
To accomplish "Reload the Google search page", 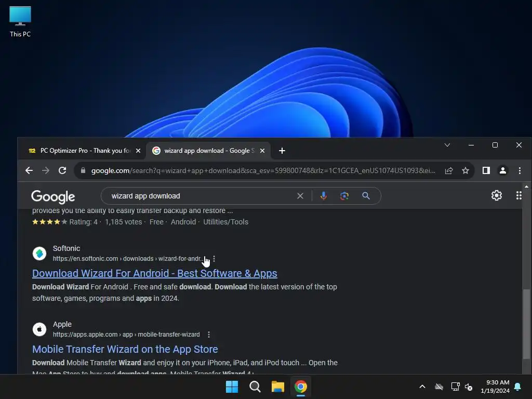I will point(62,170).
